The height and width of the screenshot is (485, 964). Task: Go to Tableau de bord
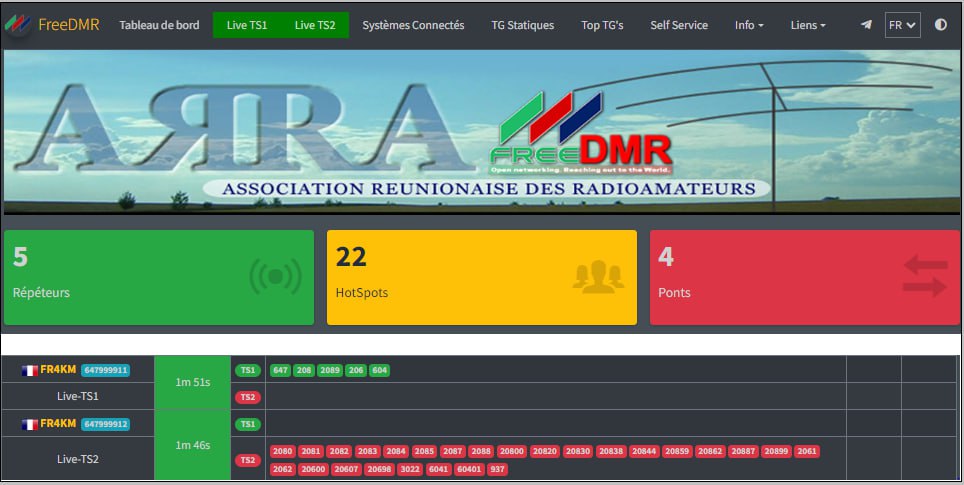(x=159, y=25)
